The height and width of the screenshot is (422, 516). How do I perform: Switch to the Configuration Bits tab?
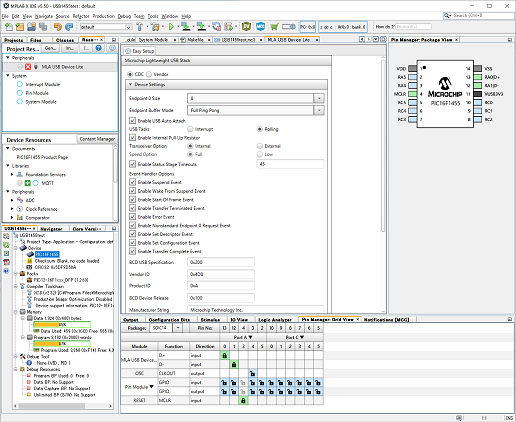click(x=169, y=320)
